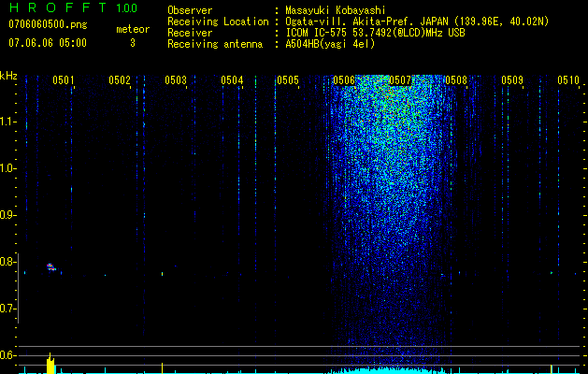Click the 0.6 kHz axis label
Viewport: 588px width, 374px height.
click(x=8, y=355)
